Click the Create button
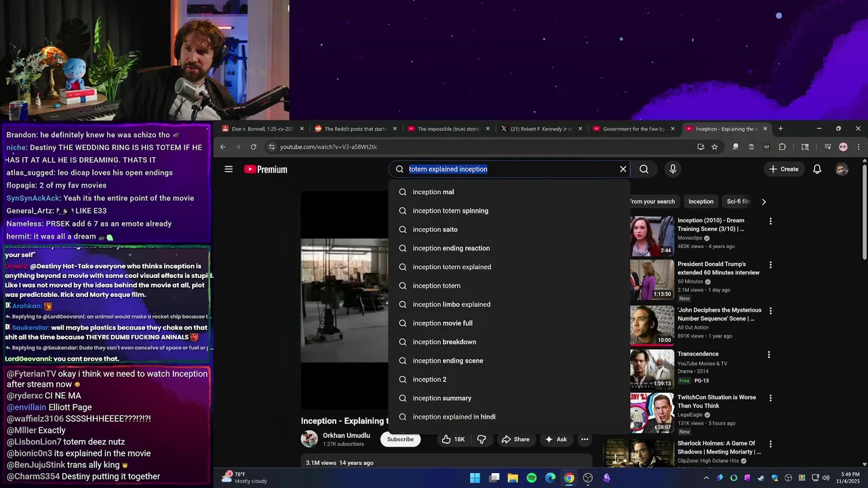 (x=784, y=169)
